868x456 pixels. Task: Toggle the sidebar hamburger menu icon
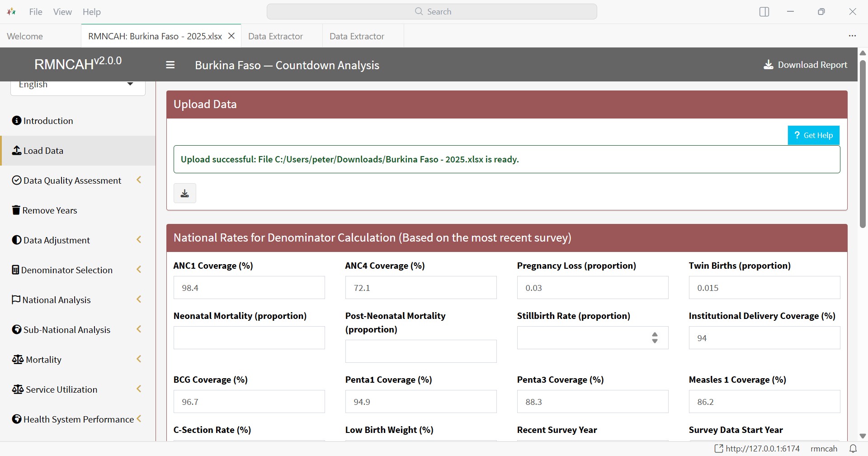170,65
